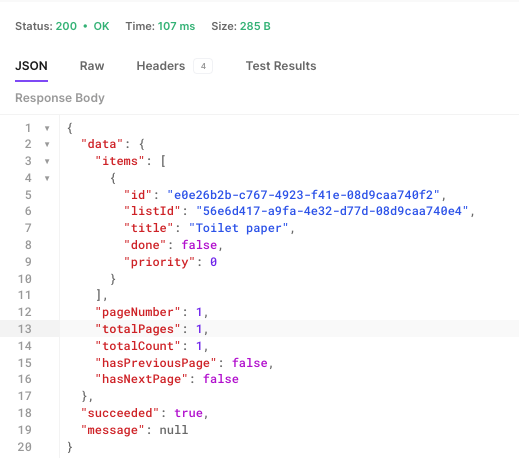Viewport: 519px width, 465px height.
Task: Click the "id" key on line 5
Action: pyautogui.click(x=138, y=195)
